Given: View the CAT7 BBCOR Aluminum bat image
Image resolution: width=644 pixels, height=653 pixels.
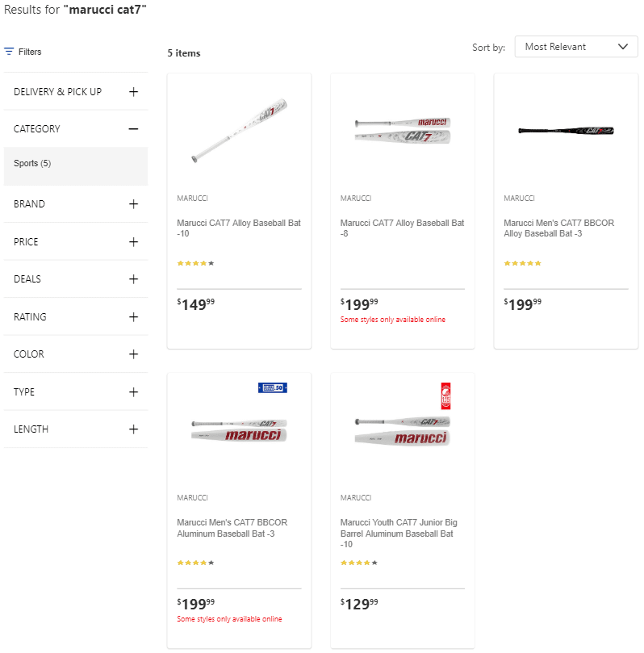Looking at the screenshot, I should click(x=239, y=429).
